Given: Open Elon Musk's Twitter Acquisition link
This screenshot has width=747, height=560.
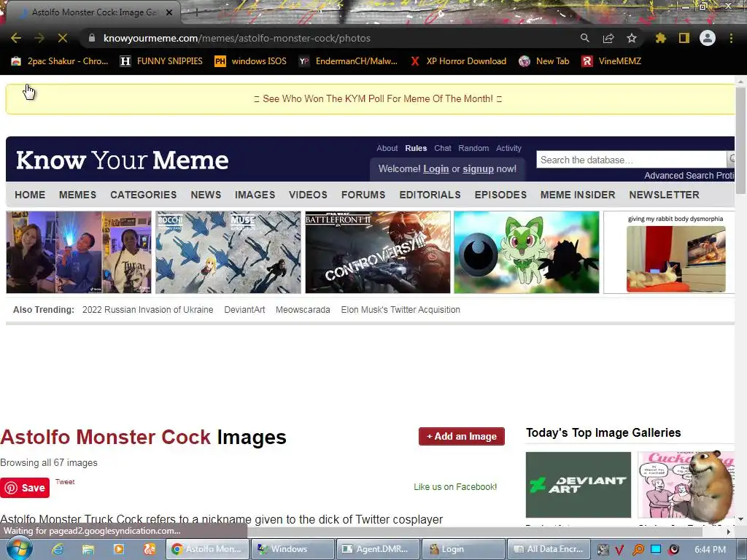Looking at the screenshot, I should pyautogui.click(x=400, y=309).
